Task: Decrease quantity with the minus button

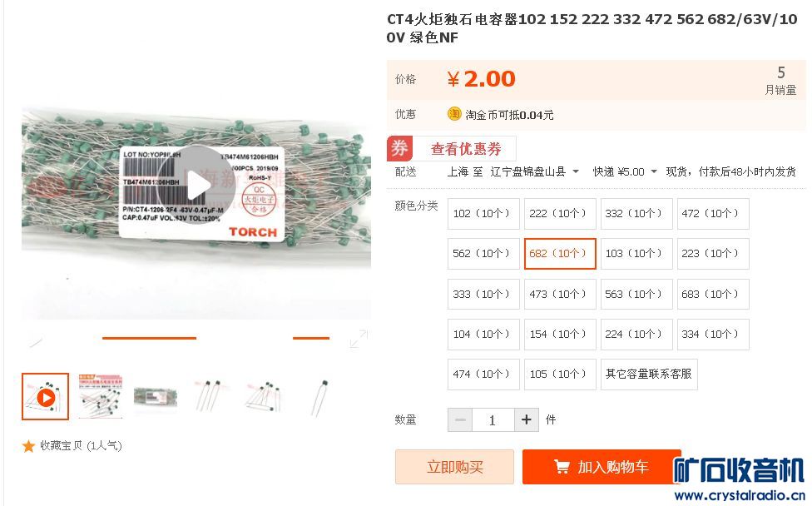Action: coord(460,419)
